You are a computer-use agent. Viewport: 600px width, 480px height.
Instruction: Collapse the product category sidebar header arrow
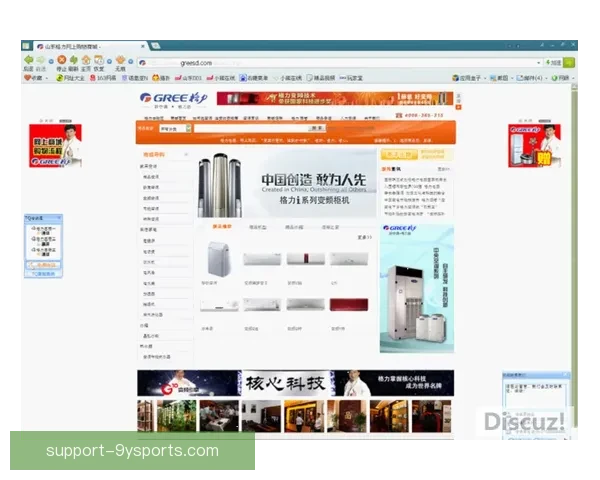click(x=186, y=155)
